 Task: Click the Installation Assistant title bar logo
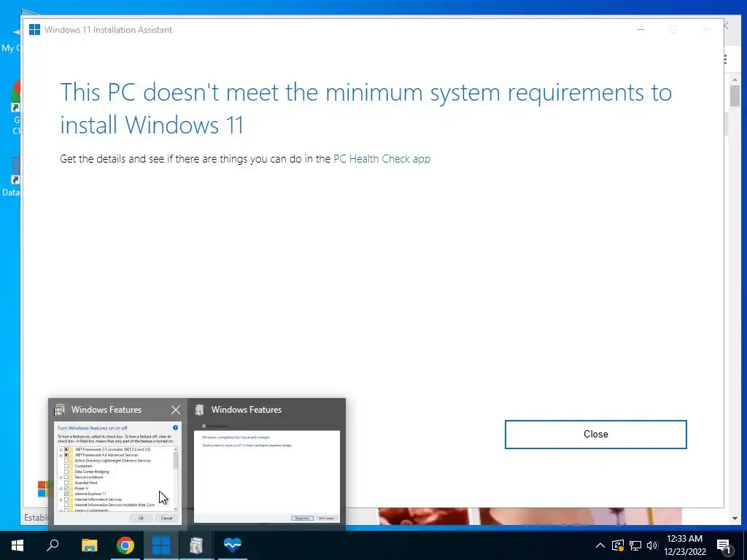point(35,29)
